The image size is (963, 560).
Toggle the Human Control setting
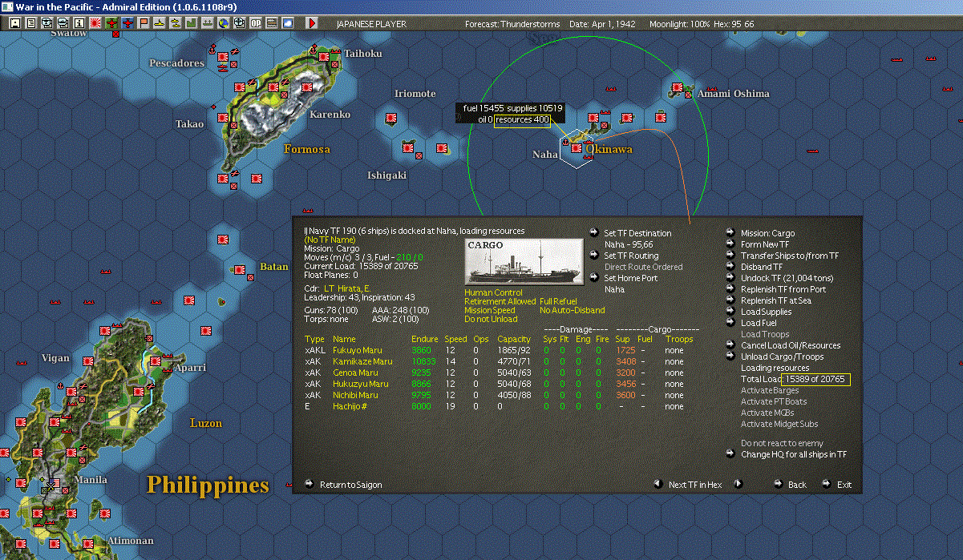pos(493,292)
